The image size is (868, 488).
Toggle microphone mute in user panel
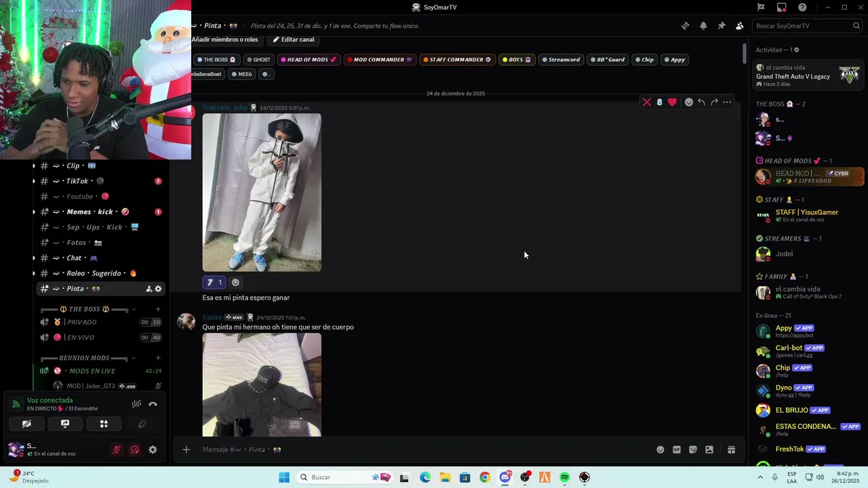click(117, 449)
